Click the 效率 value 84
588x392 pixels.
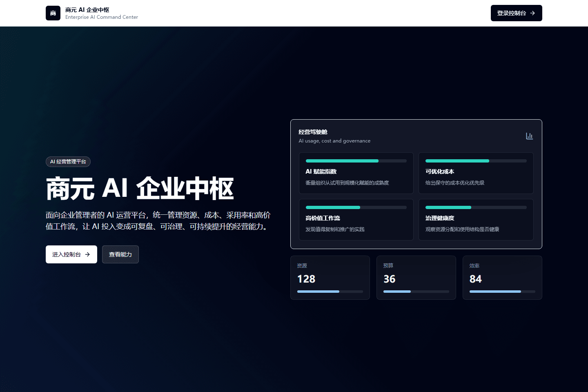tap(476, 279)
